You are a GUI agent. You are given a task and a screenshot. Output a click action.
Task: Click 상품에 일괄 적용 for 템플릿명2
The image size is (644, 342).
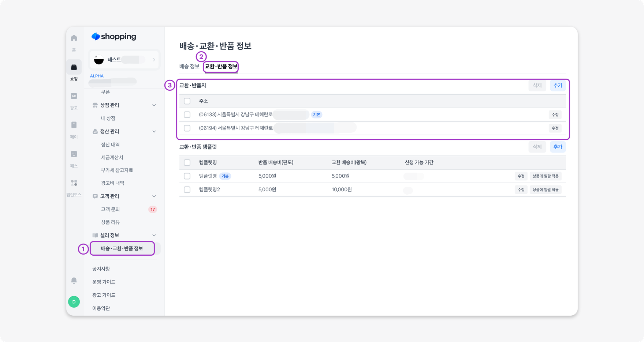tap(545, 190)
